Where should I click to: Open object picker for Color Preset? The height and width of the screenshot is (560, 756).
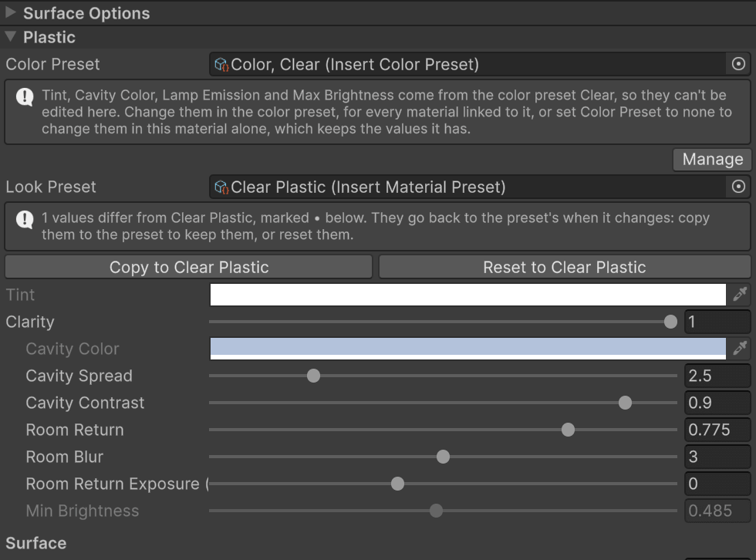point(738,64)
